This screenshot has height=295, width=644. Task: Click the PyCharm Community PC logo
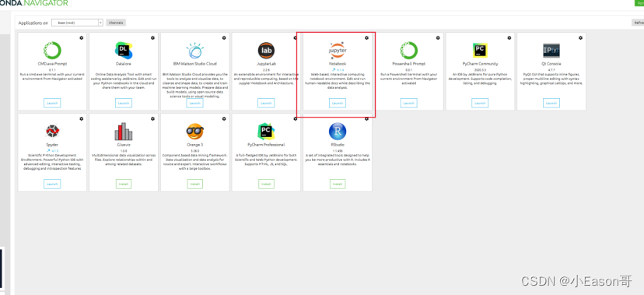[480, 50]
